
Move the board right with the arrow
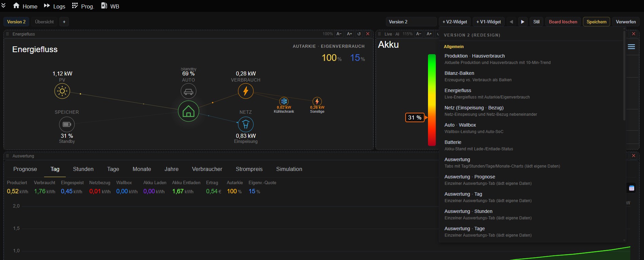pyautogui.click(x=523, y=22)
